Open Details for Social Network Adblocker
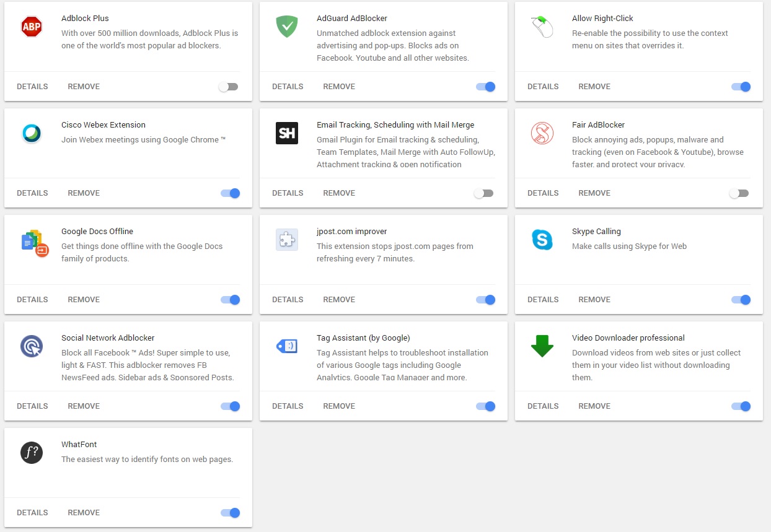This screenshot has height=532, width=771. (x=32, y=406)
